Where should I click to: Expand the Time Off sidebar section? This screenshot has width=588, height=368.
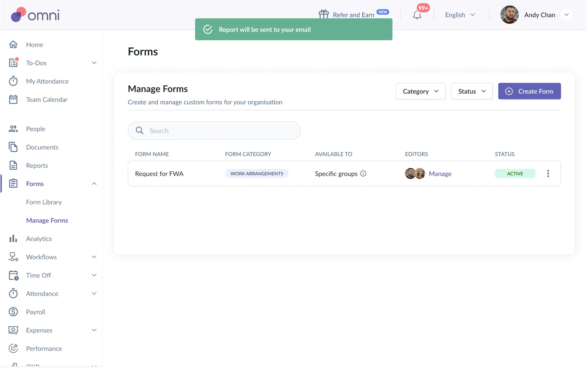(94, 275)
